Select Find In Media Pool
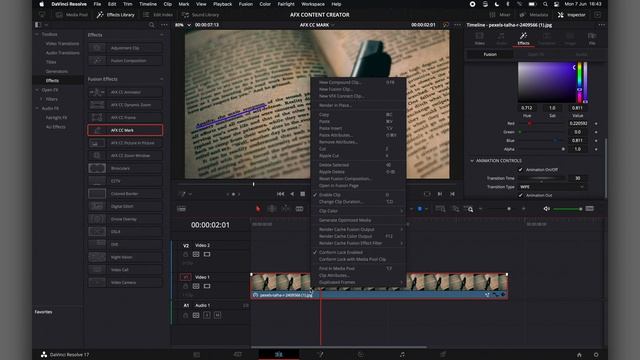Image resolution: width=640 pixels, height=360 pixels. tap(358, 269)
